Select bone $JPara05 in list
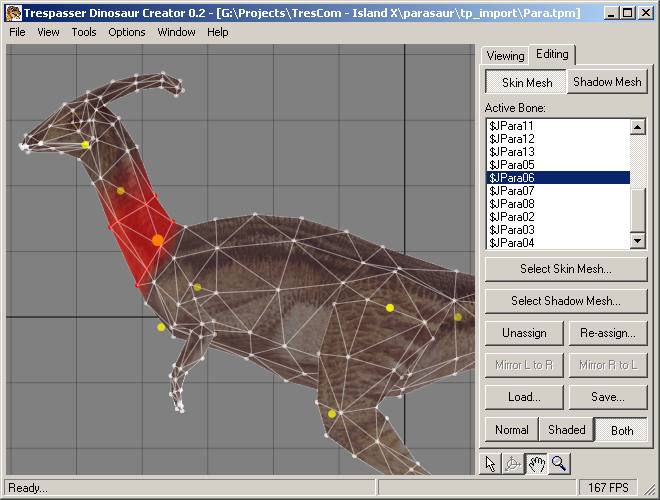660x500 pixels. [558, 165]
